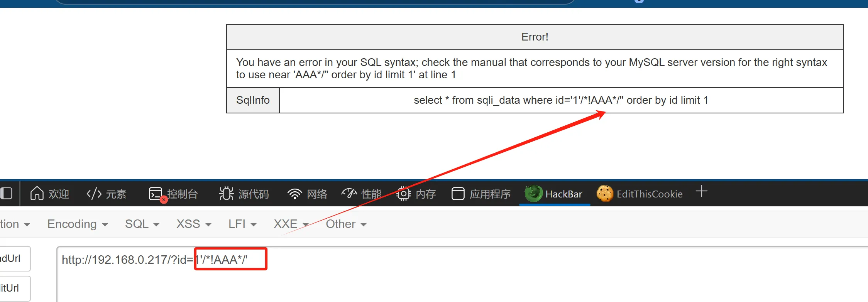Click the SqlInfo label cell

(253, 100)
